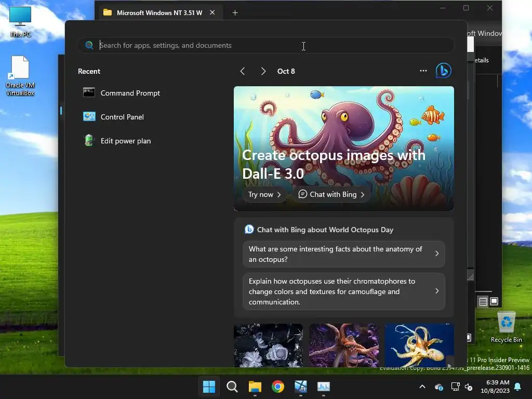The height and width of the screenshot is (399, 532).
Task: Click the network display tray icon
Action: coord(455,387)
